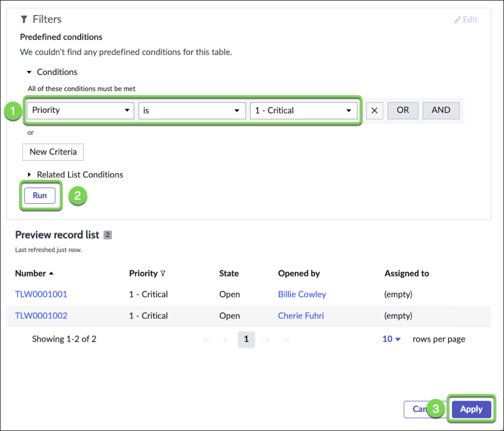504x431 pixels.
Task: Add an OR condition
Action: pos(403,110)
